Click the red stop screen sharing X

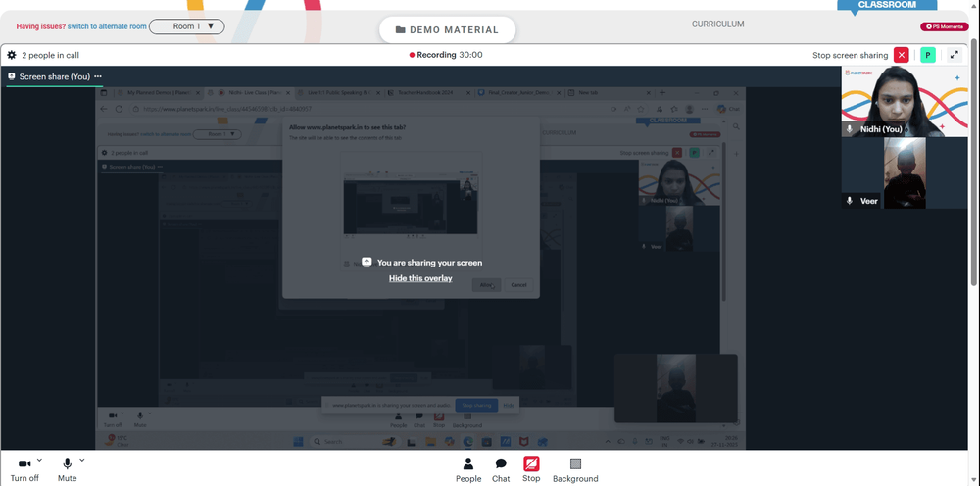click(x=902, y=55)
